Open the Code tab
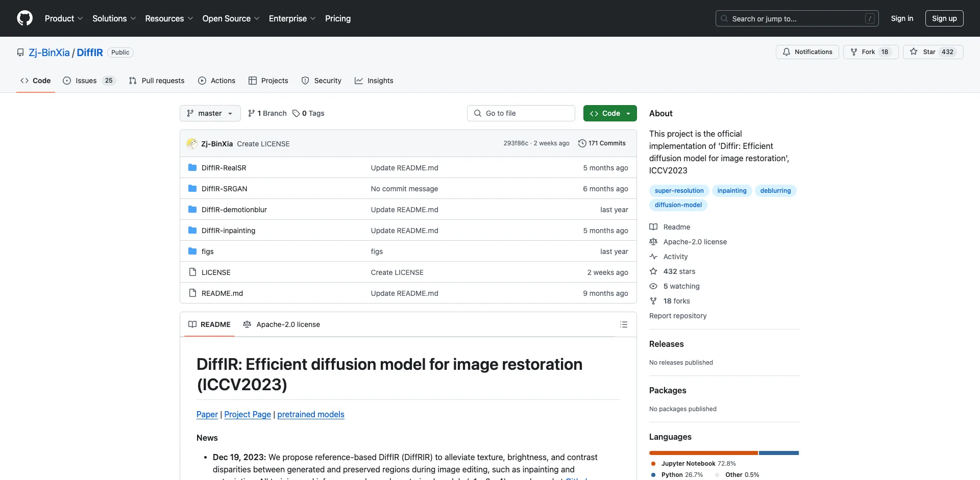980x480 pixels. tap(35, 81)
